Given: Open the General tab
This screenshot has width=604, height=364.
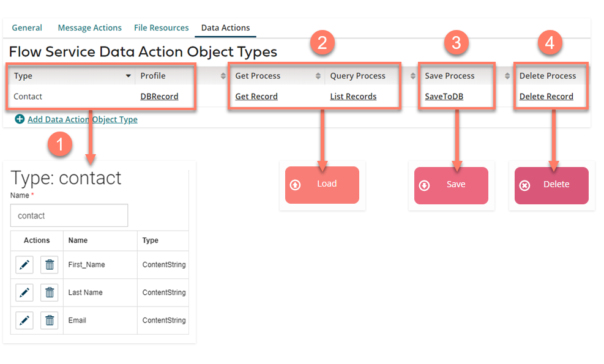Looking at the screenshot, I should click(x=27, y=28).
